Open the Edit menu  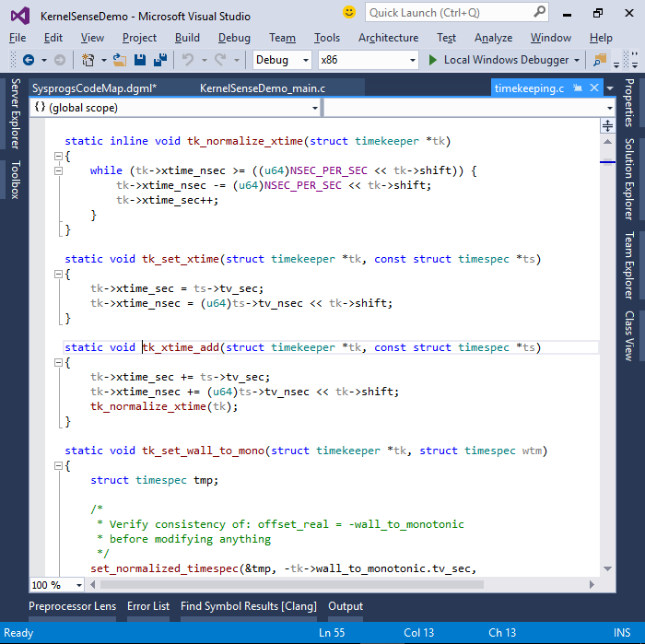pos(53,38)
